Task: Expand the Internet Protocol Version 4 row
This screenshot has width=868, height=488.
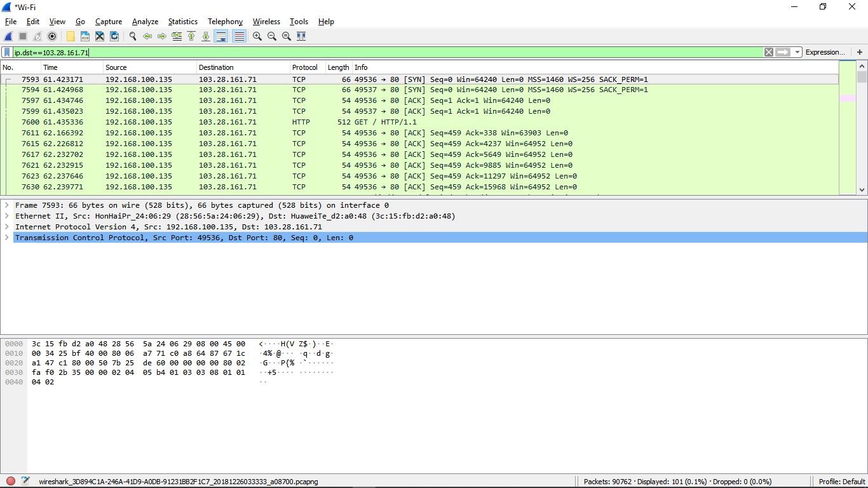Action: 6,226
